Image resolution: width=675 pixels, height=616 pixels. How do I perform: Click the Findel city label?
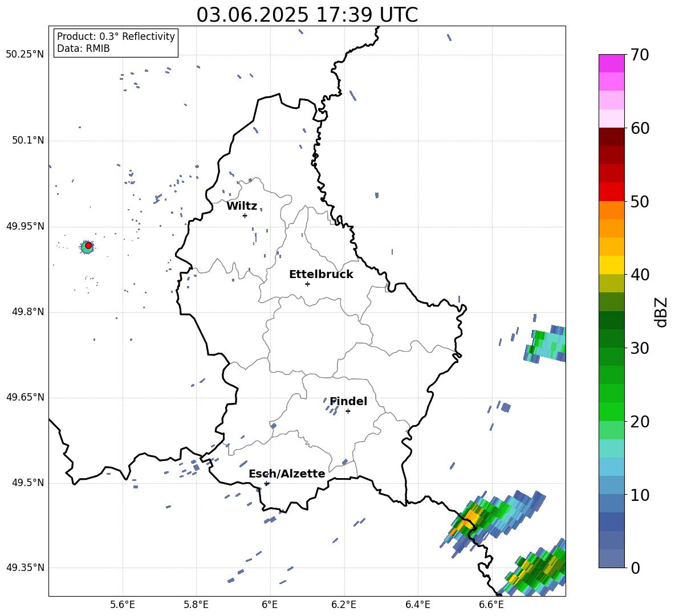(348, 401)
